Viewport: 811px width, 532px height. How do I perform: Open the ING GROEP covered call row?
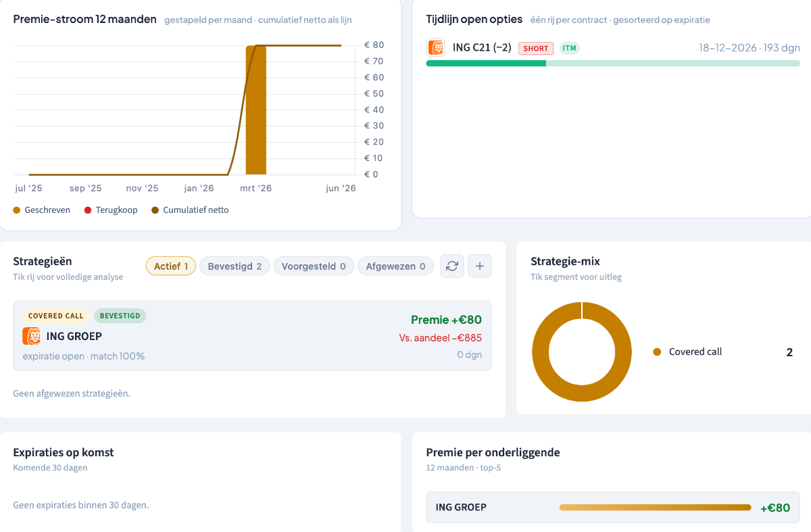252,336
